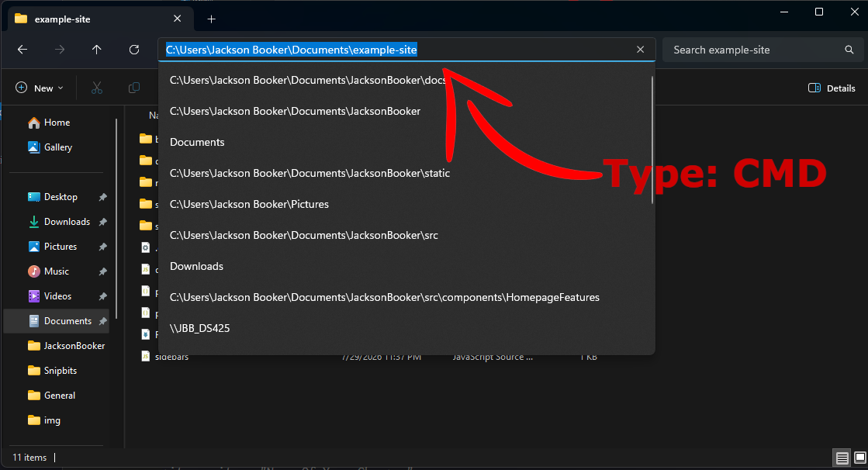The image size is (868, 470).
Task: Open Home in the sidebar
Action: (50, 123)
